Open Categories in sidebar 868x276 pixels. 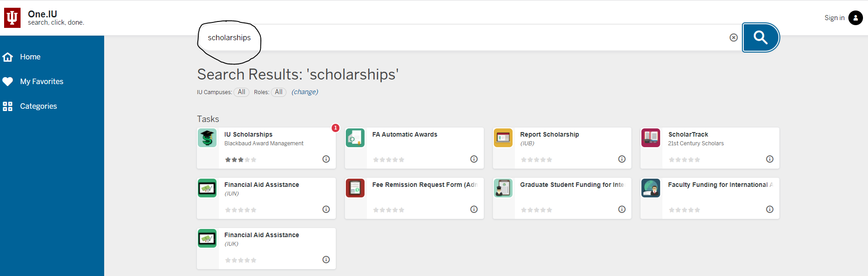click(38, 106)
